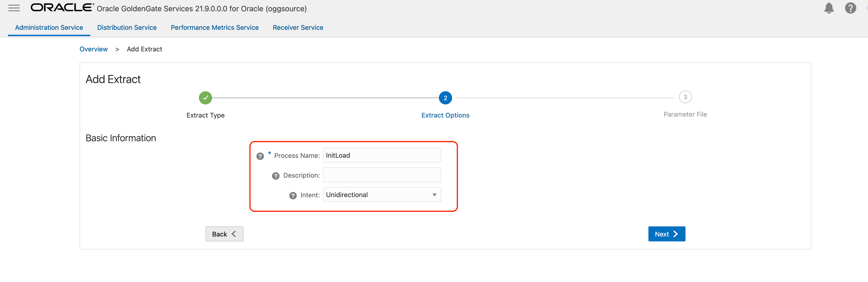Jump to the Extract Type wizard step

pos(205,115)
